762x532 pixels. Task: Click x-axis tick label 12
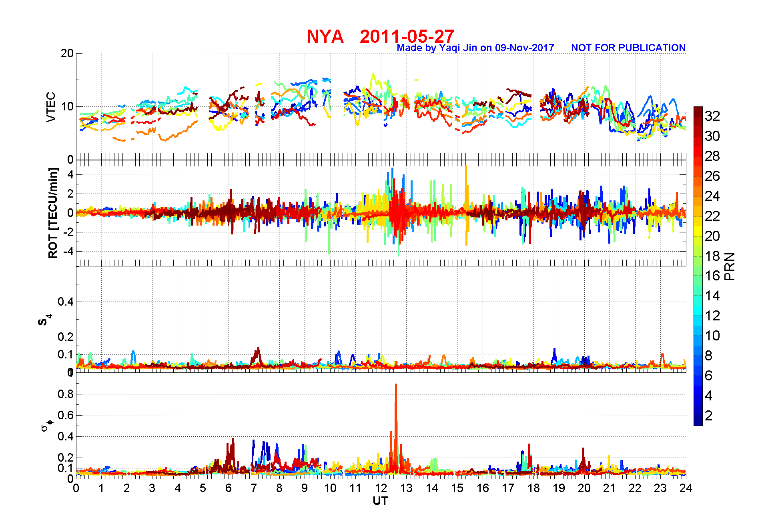(x=381, y=488)
